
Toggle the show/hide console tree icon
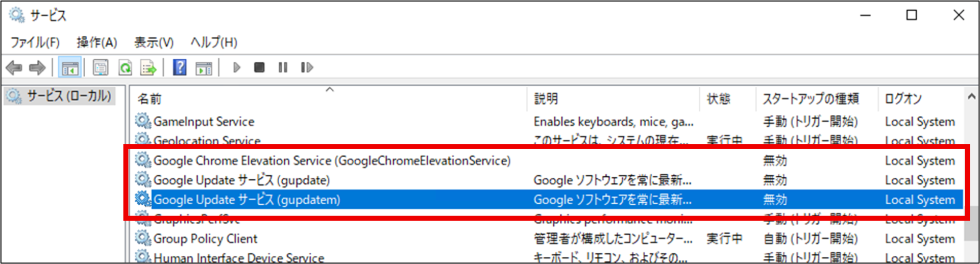[70, 67]
